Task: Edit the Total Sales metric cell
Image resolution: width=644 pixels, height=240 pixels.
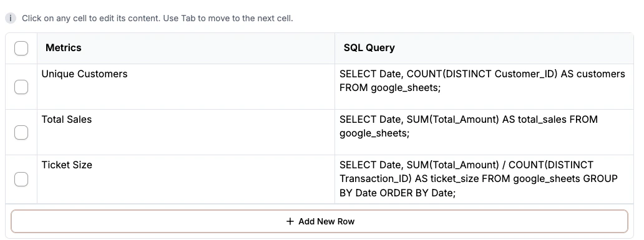Action: 185,132
